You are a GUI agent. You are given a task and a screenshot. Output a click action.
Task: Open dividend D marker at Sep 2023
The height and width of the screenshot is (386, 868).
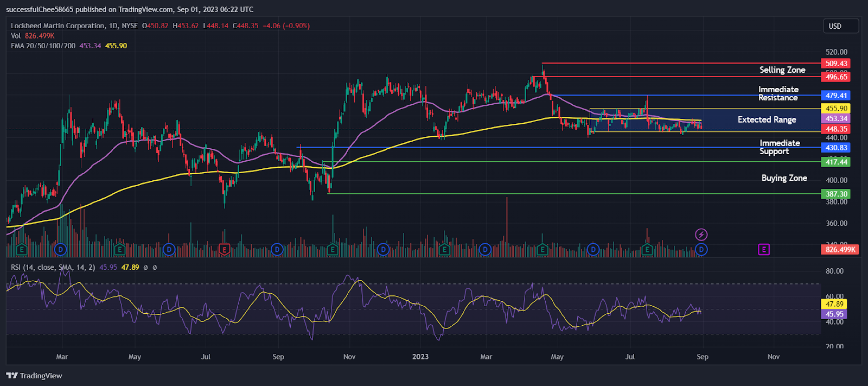tap(701, 250)
